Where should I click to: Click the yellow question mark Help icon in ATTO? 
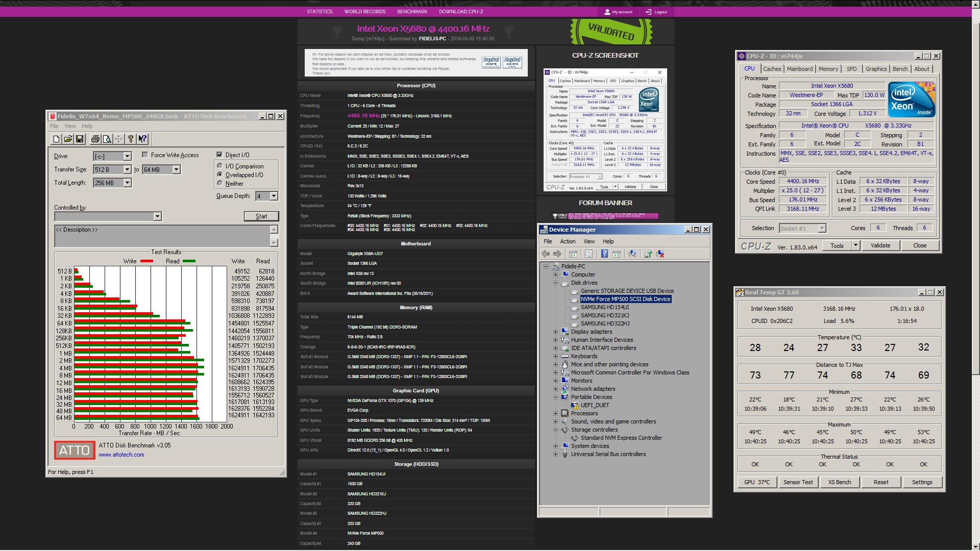131,139
